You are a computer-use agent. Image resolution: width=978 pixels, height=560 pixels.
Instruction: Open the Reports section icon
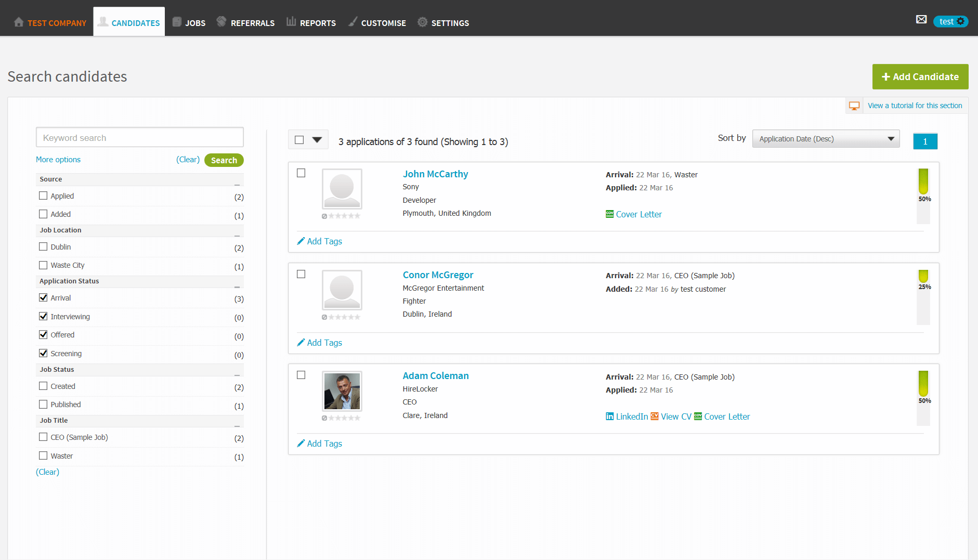291,22
